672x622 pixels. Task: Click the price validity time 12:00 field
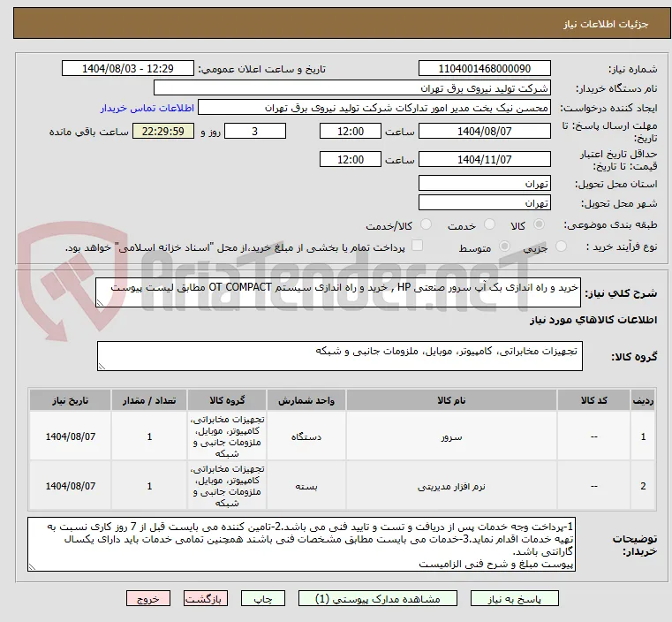(351, 159)
